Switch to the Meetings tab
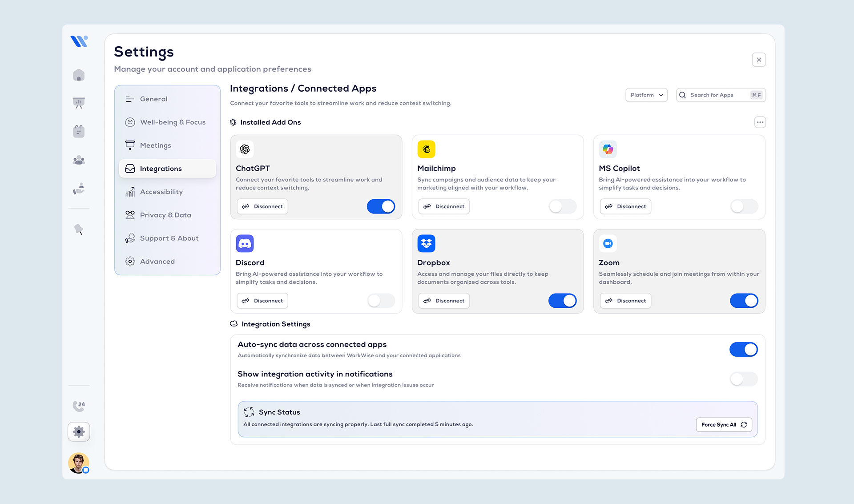854x504 pixels. click(155, 145)
